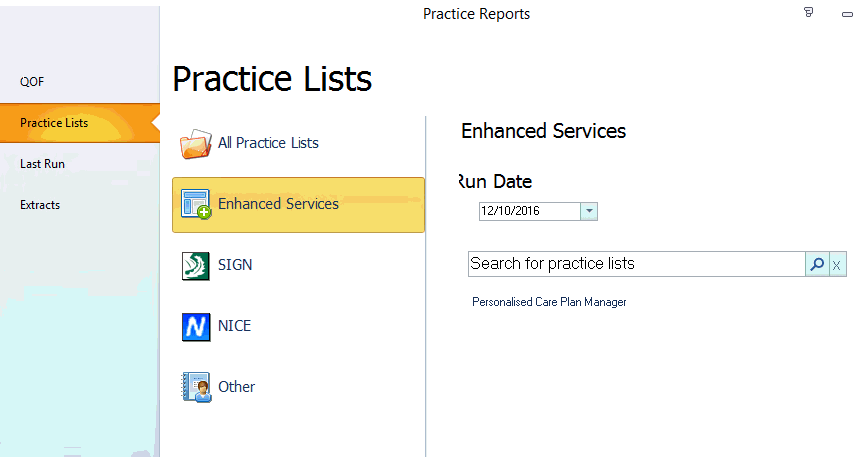Image resolution: width=864 pixels, height=457 pixels.
Task: Clear the practice list search with X
Action: 837,264
